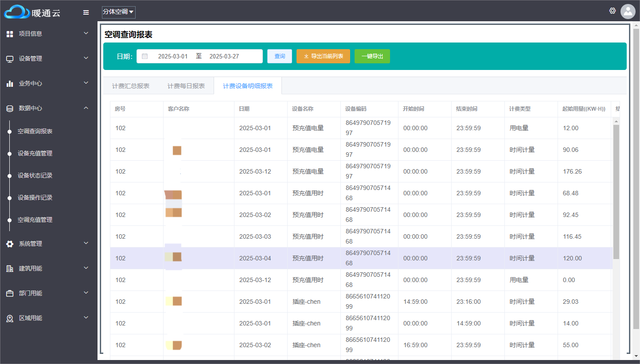The width and height of the screenshot is (640, 364).
Task: Click the 设备管理 monitor icon
Action: tap(10, 58)
